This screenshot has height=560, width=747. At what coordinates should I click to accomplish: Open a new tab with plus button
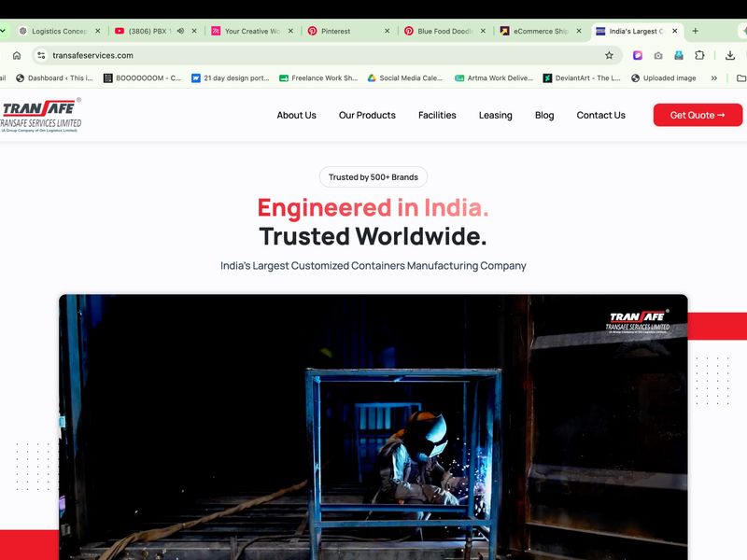click(695, 31)
